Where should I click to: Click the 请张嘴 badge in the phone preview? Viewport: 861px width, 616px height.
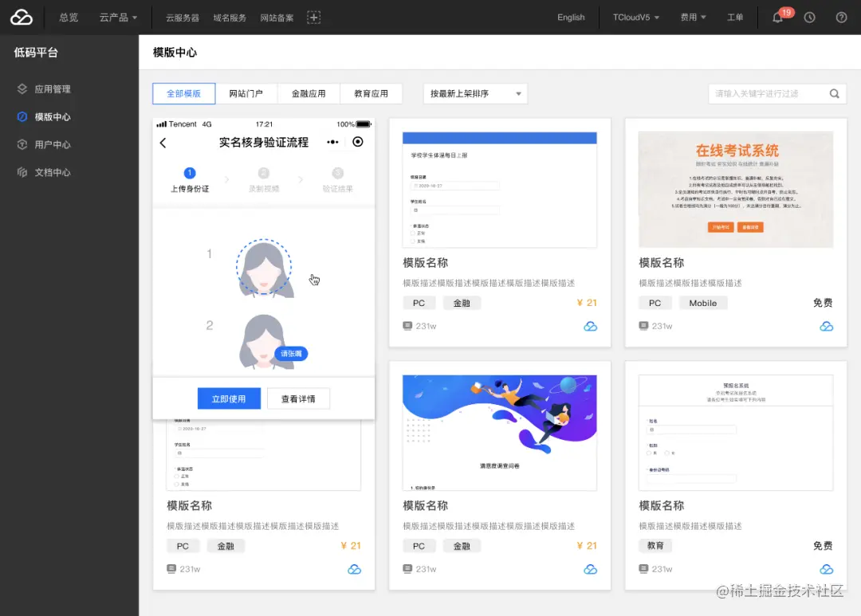coord(291,354)
